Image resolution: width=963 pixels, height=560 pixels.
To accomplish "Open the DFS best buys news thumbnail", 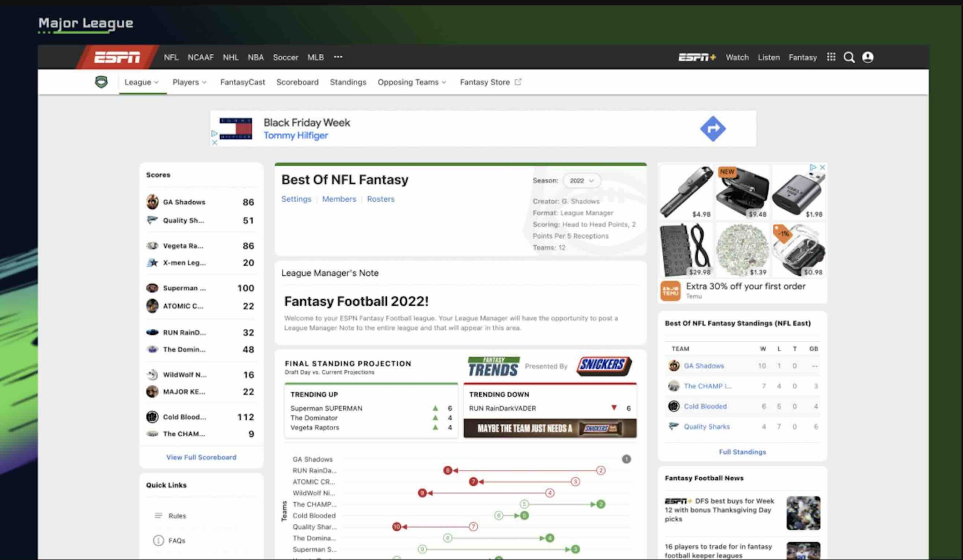I will [x=803, y=513].
